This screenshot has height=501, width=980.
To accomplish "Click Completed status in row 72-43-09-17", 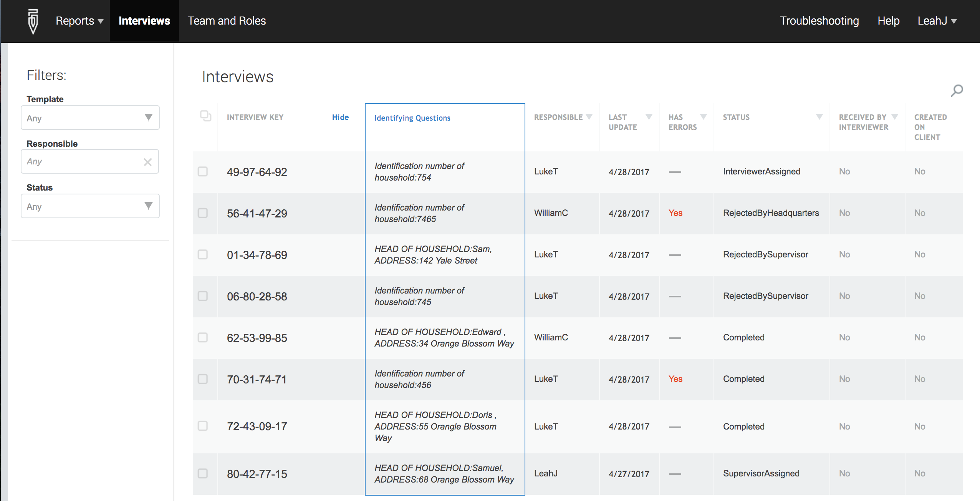I will [x=743, y=426].
